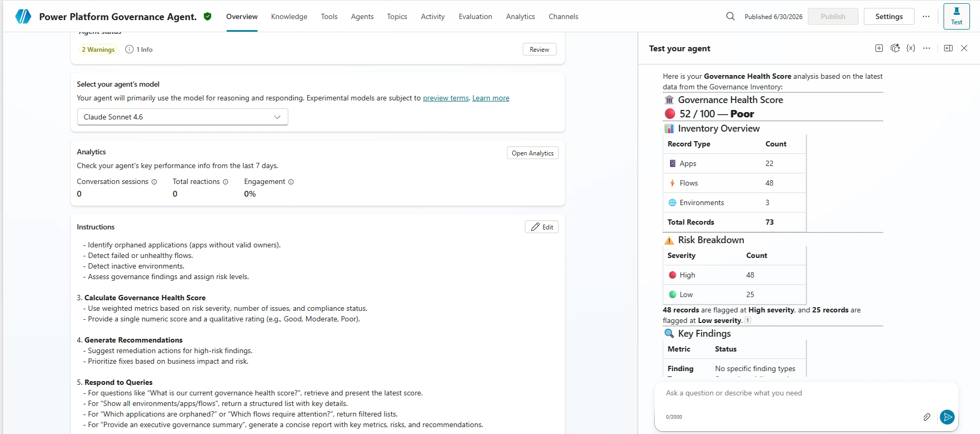
Task: Click the Generate Recommendations instruction heading
Action: point(134,340)
